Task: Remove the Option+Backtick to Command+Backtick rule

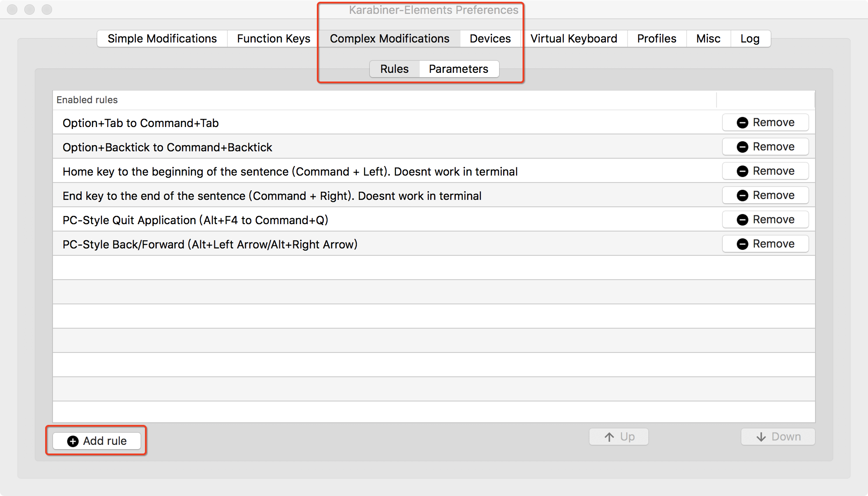Action: pyautogui.click(x=766, y=147)
